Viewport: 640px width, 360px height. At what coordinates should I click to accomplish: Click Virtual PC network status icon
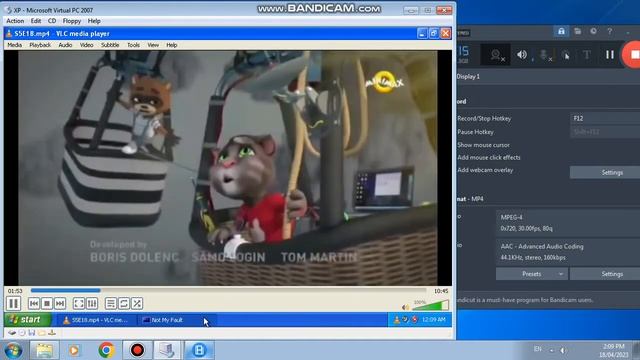(x=52, y=333)
